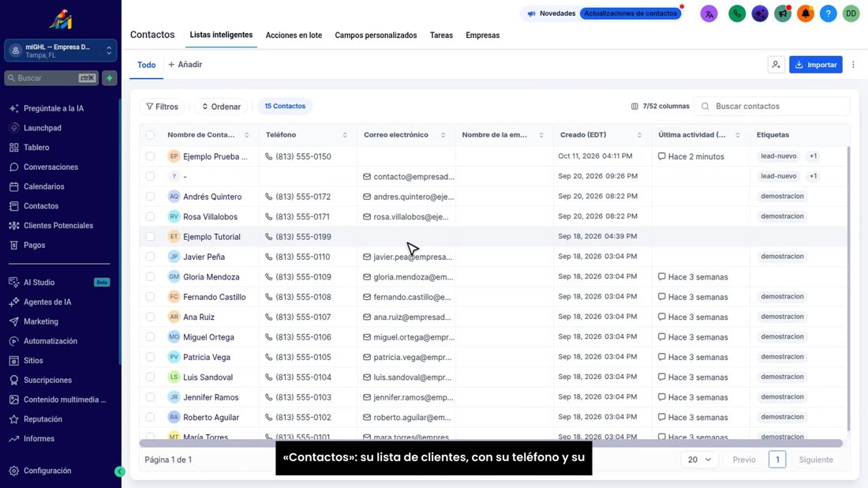Select checkbox for Andrés Quintero
This screenshot has width=868, height=488.
point(150,197)
